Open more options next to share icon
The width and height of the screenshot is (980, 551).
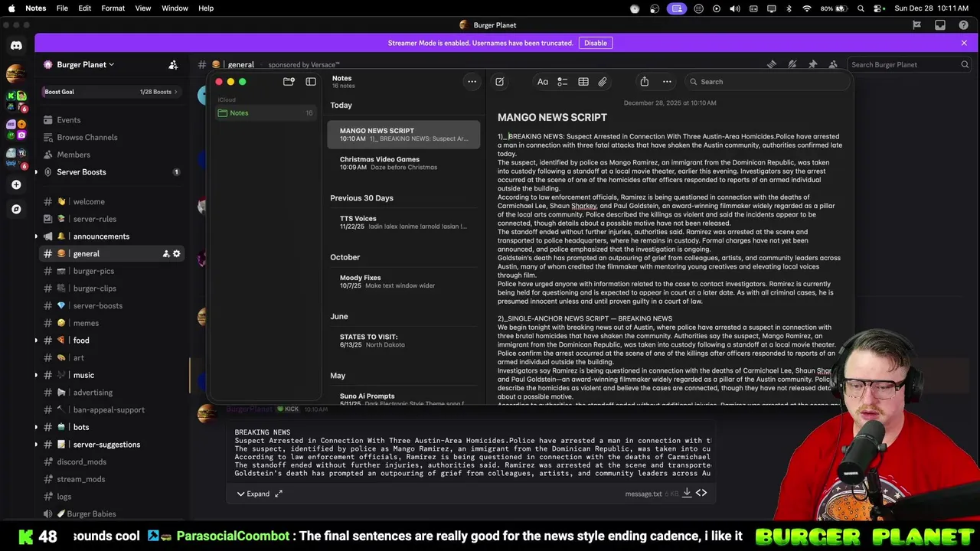coord(667,82)
